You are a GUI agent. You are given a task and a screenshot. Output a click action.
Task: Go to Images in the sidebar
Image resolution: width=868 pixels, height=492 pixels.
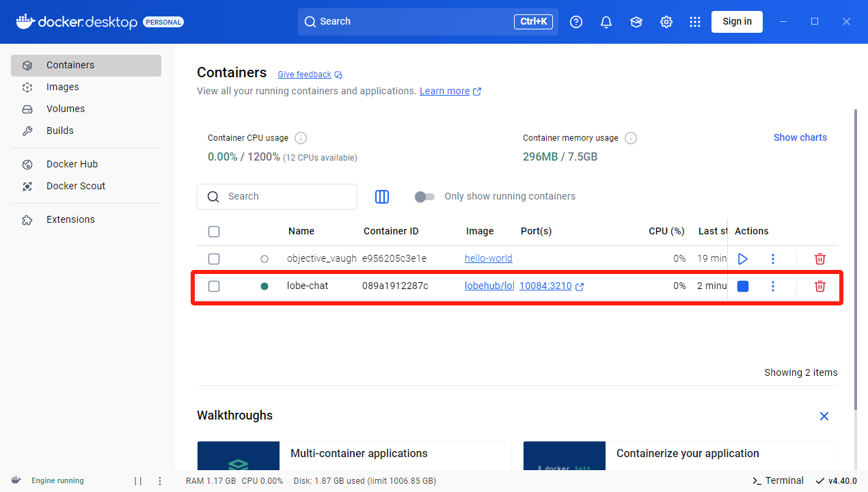pos(86,87)
